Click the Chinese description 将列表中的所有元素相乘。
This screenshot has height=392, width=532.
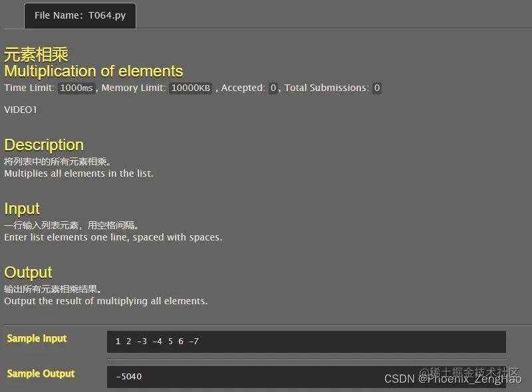coord(57,161)
